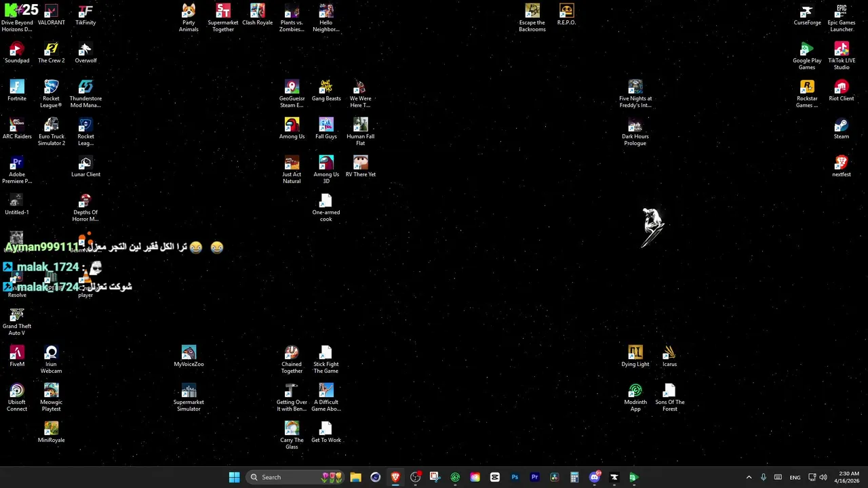Image resolution: width=868 pixels, height=488 pixels.
Task: Select the Carry The Glass desktop icon
Action: [x=292, y=436]
